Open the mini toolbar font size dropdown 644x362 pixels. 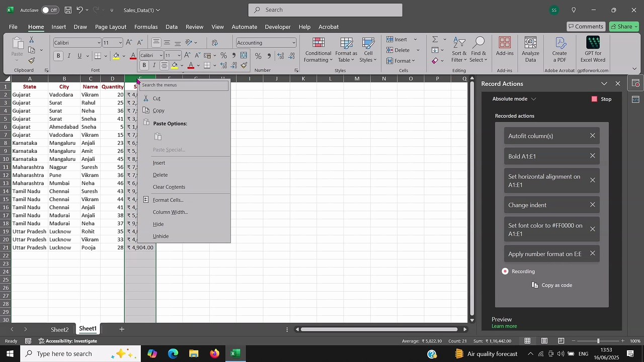(179, 55)
